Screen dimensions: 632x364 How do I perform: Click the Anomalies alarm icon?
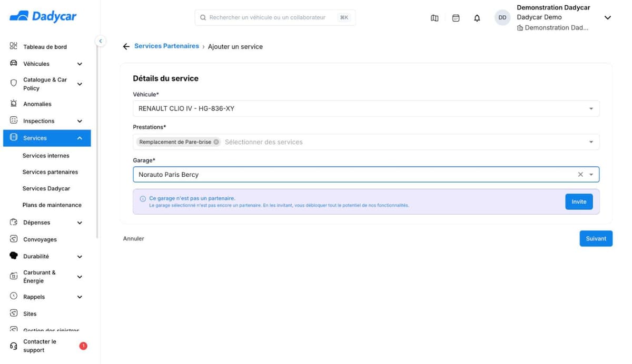(x=14, y=104)
